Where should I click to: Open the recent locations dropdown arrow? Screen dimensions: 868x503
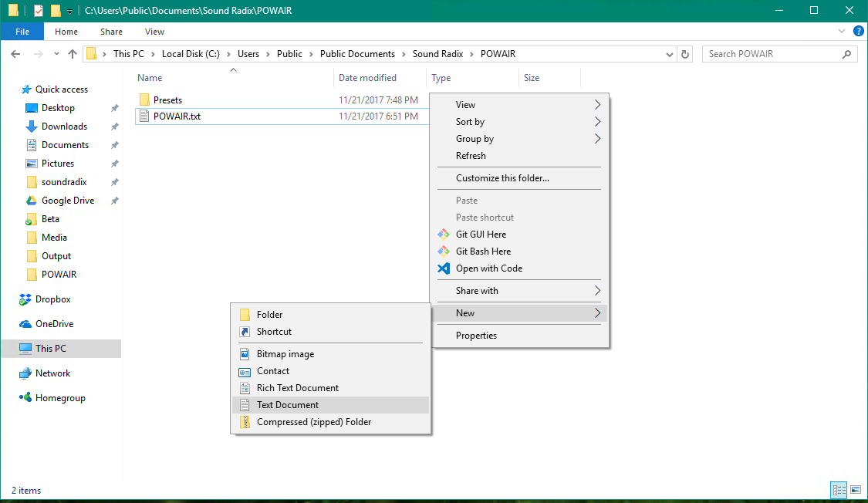(56, 54)
